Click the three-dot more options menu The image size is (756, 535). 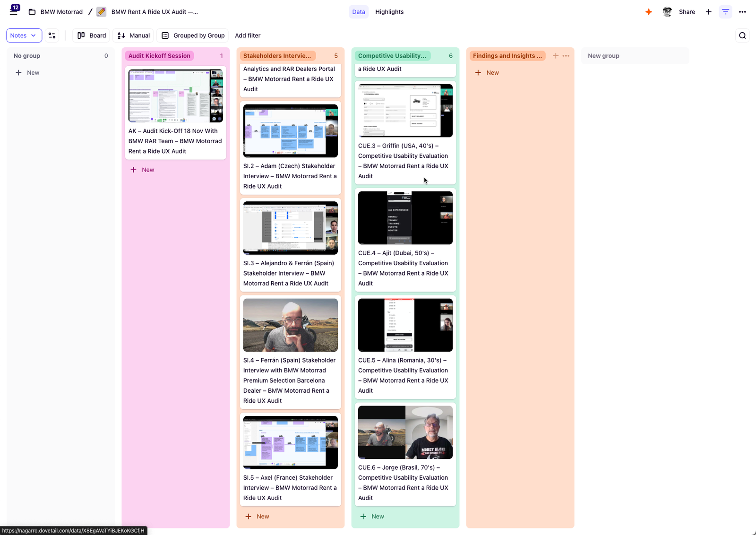tap(742, 12)
